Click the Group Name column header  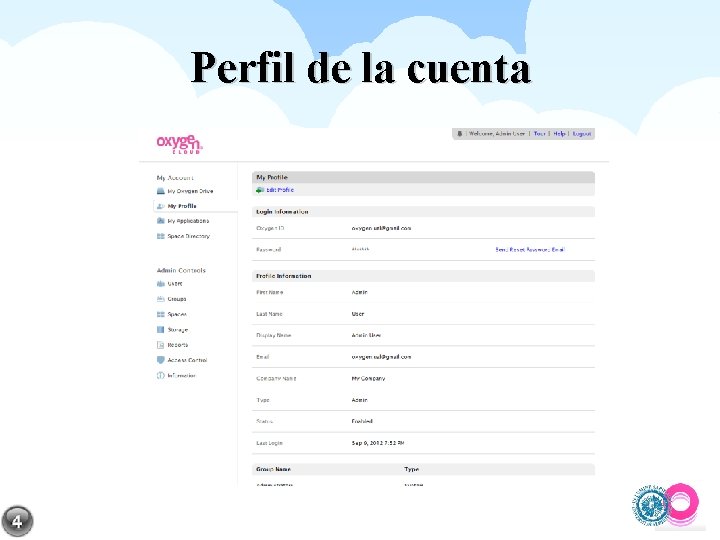point(273,469)
